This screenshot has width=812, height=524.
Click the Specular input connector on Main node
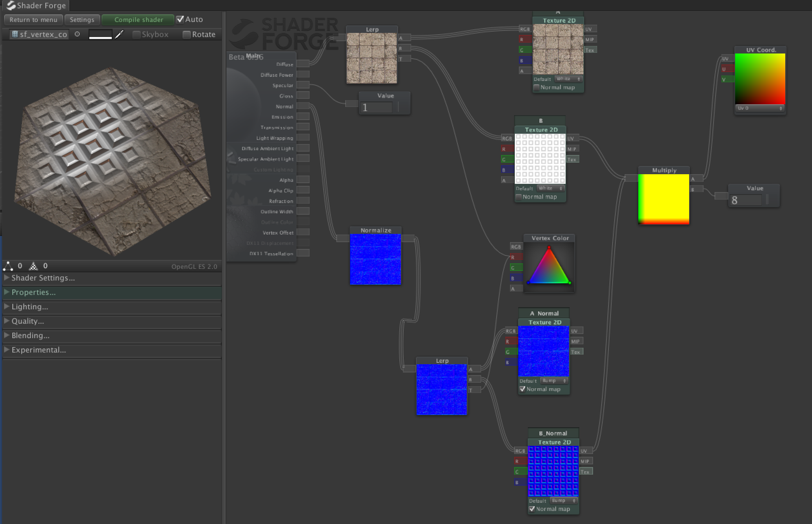coord(303,85)
